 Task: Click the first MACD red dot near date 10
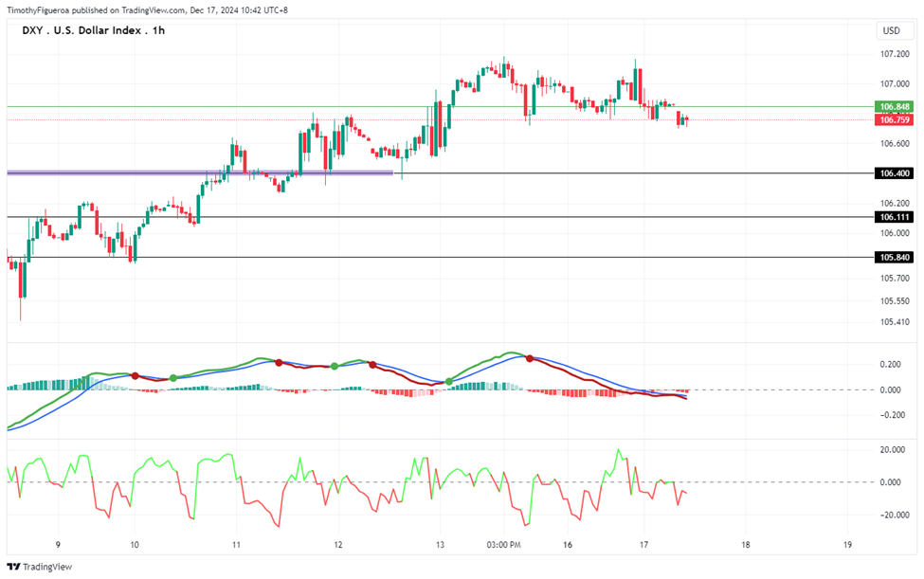click(x=135, y=376)
